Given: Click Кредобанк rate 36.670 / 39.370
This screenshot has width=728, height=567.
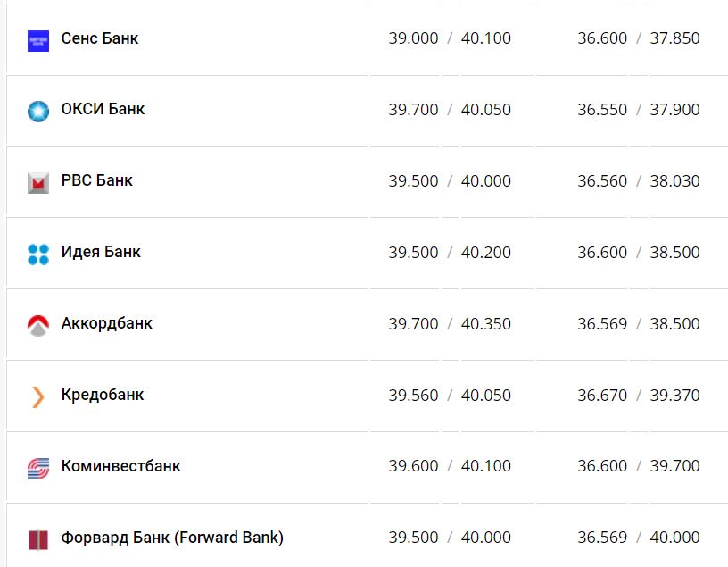Looking at the screenshot, I should click(638, 395).
